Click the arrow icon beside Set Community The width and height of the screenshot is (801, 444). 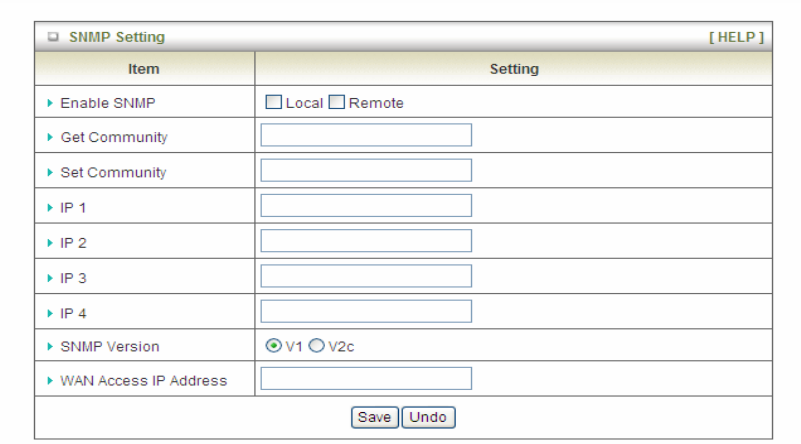50,172
